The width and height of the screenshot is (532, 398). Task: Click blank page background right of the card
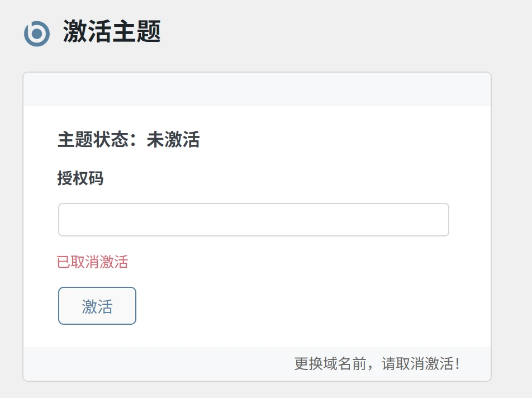point(511,224)
